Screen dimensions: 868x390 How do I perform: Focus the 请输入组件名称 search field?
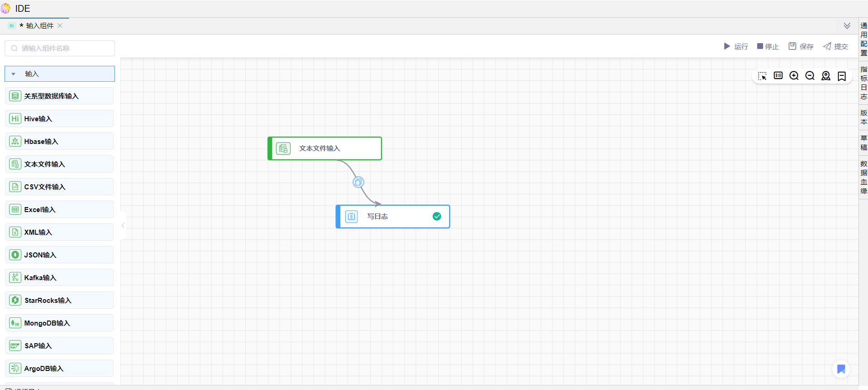[60, 48]
